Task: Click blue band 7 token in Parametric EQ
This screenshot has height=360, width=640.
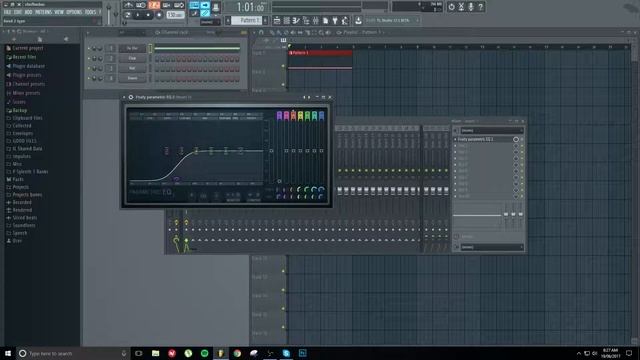Action: 321,116
